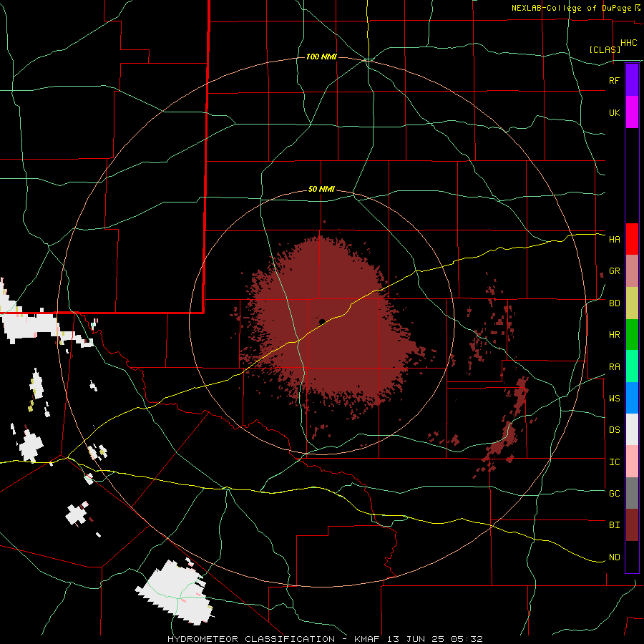The height and width of the screenshot is (644, 644).
Task: Click the [CLAS] label above legend
Action: pos(605,49)
